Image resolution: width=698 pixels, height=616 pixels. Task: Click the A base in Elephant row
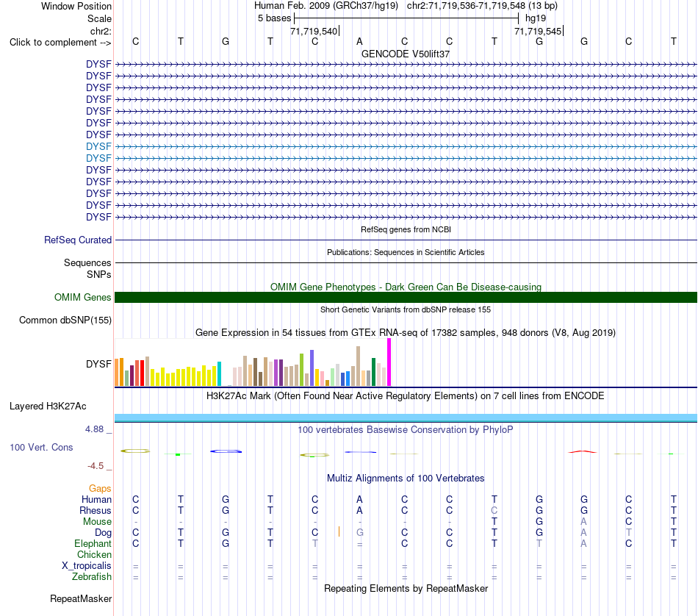click(x=583, y=543)
